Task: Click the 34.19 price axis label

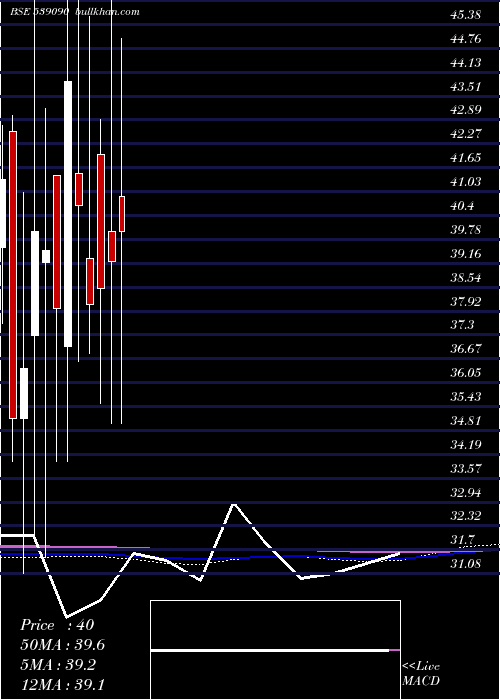Action: [466, 445]
